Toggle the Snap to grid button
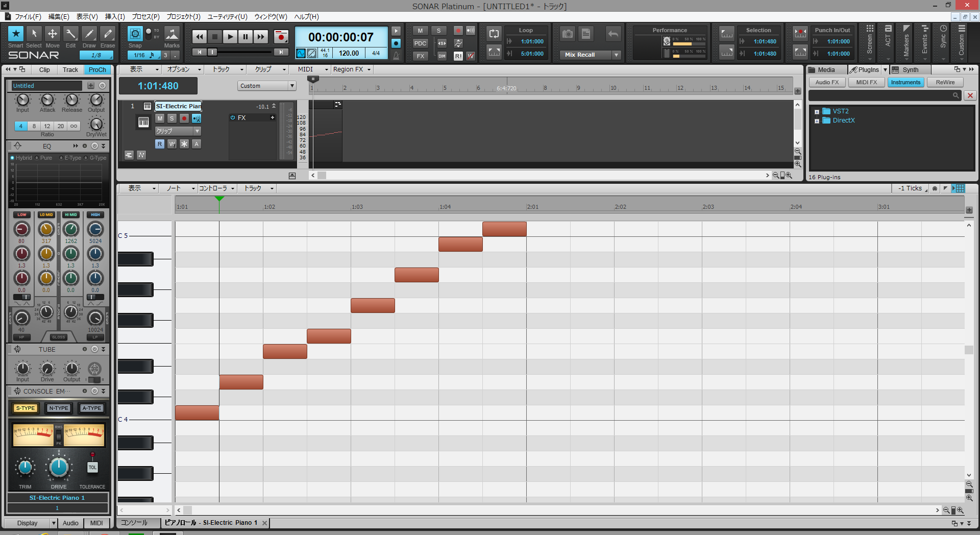 coord(135,34)
